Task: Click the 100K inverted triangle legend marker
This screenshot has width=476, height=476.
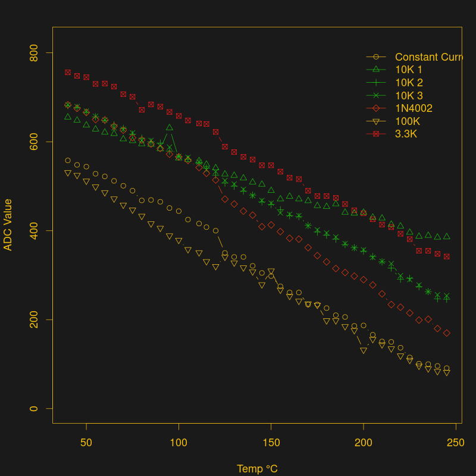Action: [375, 121]
